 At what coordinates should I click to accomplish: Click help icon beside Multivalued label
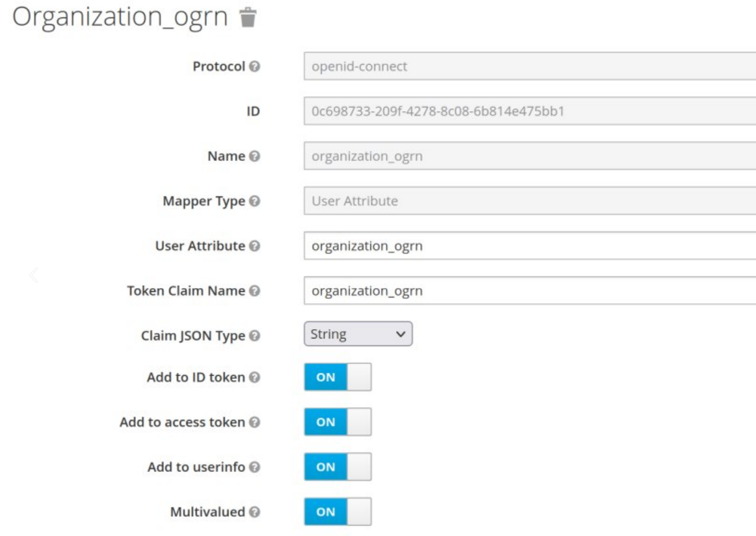[x=254, y=512]
